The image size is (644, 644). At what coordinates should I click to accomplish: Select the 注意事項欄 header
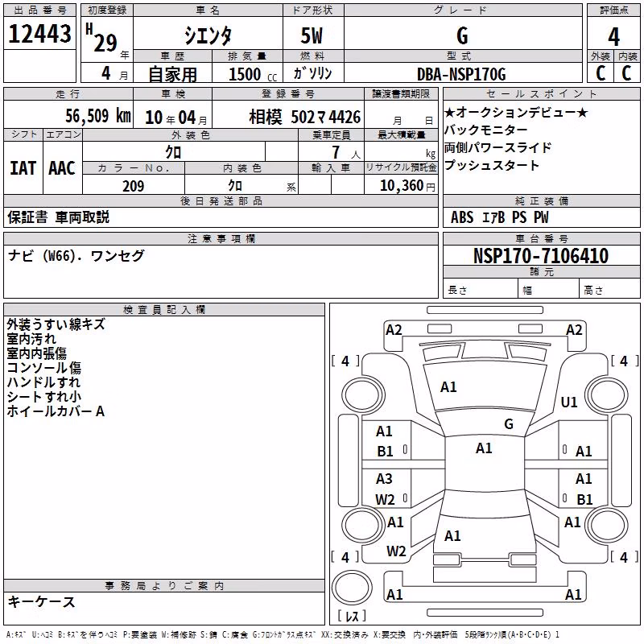pyautogui.click(x=221, y=238)
